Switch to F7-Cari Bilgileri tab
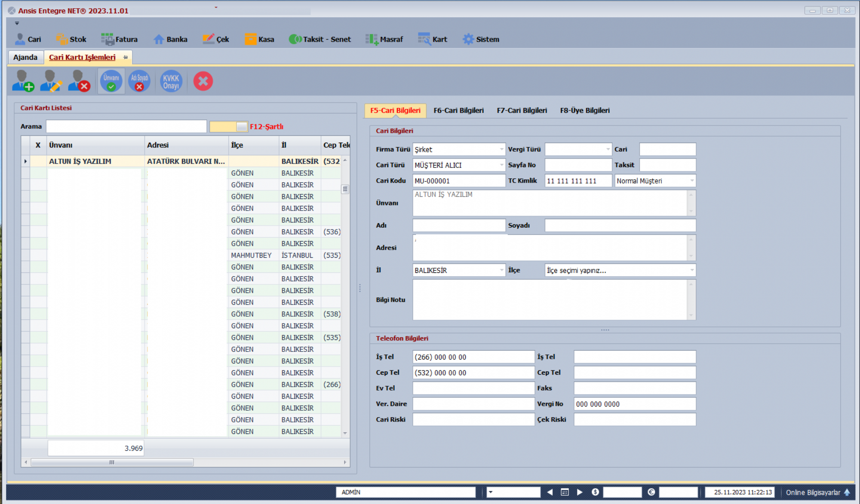Screen dimensions: 860x504 (x=522, y=110)
